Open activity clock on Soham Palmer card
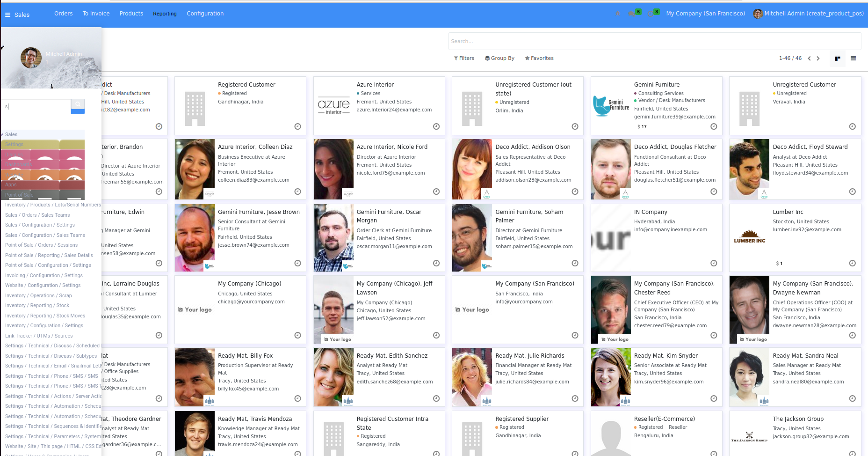The height and width of the screenshot is (456, 868). (x=575, y=263)
